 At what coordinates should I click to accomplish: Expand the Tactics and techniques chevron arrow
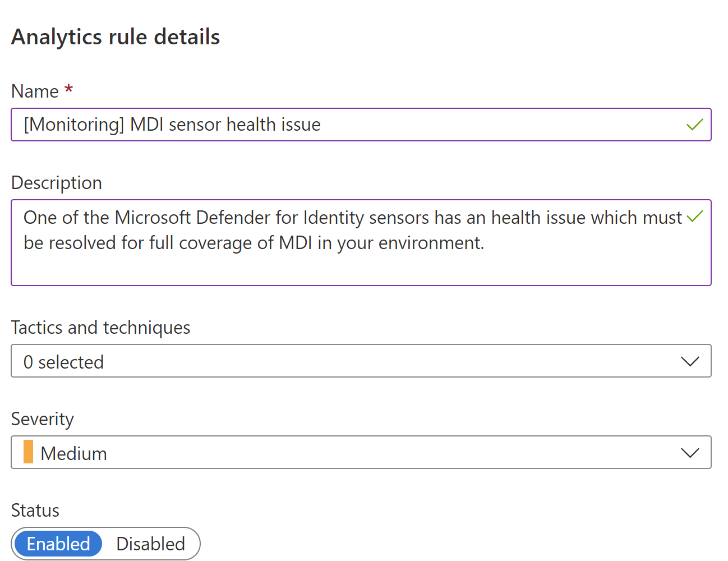tap(690, 361)
